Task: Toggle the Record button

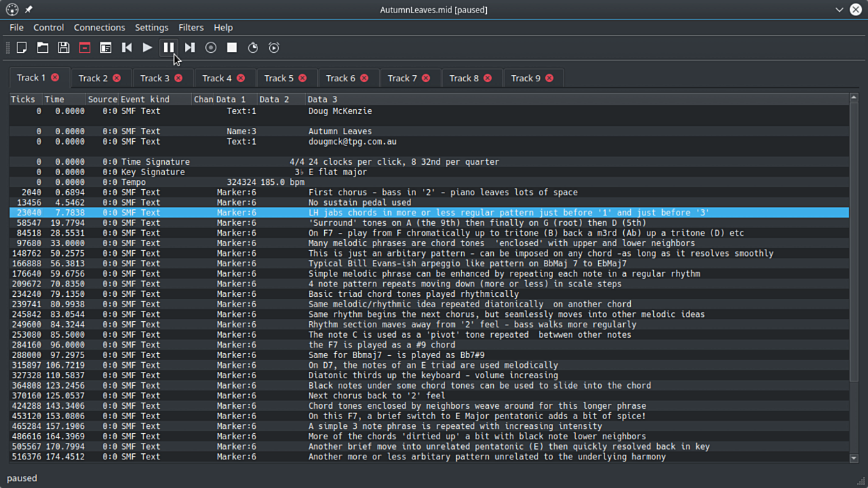Action: click(x=211, y=48)
